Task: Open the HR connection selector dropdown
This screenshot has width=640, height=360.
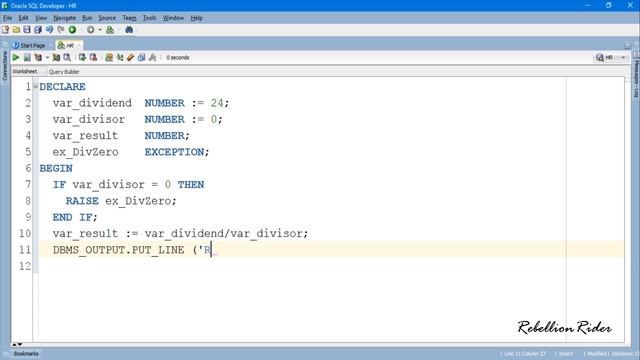Action: (611, 58)
